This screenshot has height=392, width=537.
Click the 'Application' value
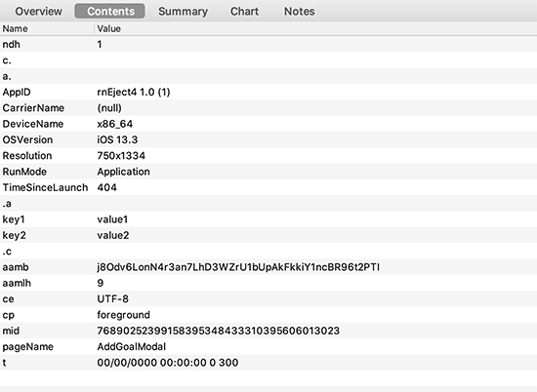[x=123, y=172]
